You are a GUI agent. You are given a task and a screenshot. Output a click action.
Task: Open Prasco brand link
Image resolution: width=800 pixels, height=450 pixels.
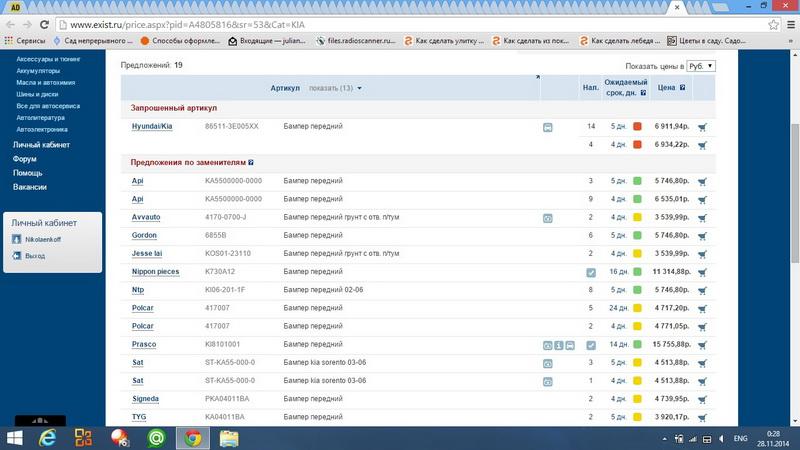point(144,344)
